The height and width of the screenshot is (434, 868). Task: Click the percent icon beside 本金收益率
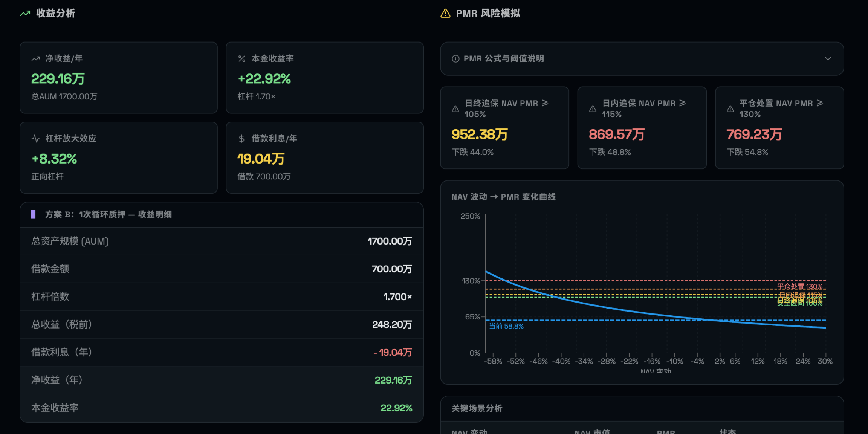pos(241,59)
